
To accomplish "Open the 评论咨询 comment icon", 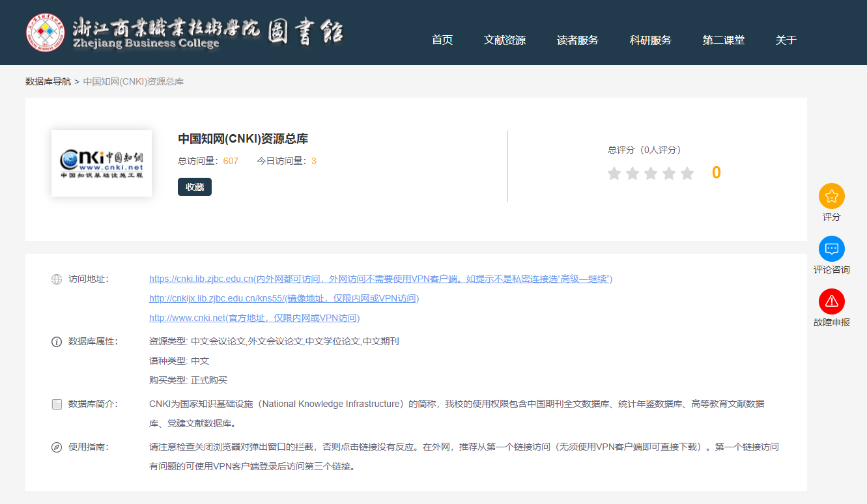I will point(831,248).
